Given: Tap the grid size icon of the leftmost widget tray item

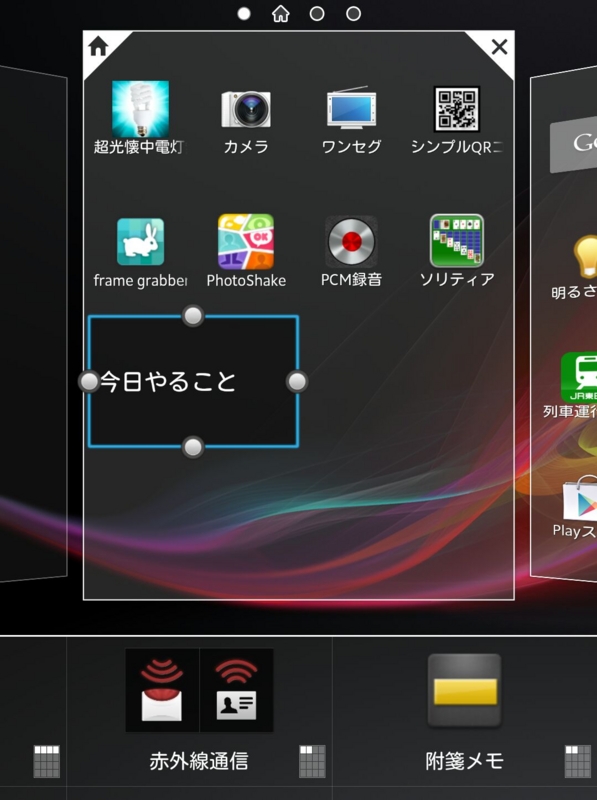Looking at the screenshot, I should point(46,761).
